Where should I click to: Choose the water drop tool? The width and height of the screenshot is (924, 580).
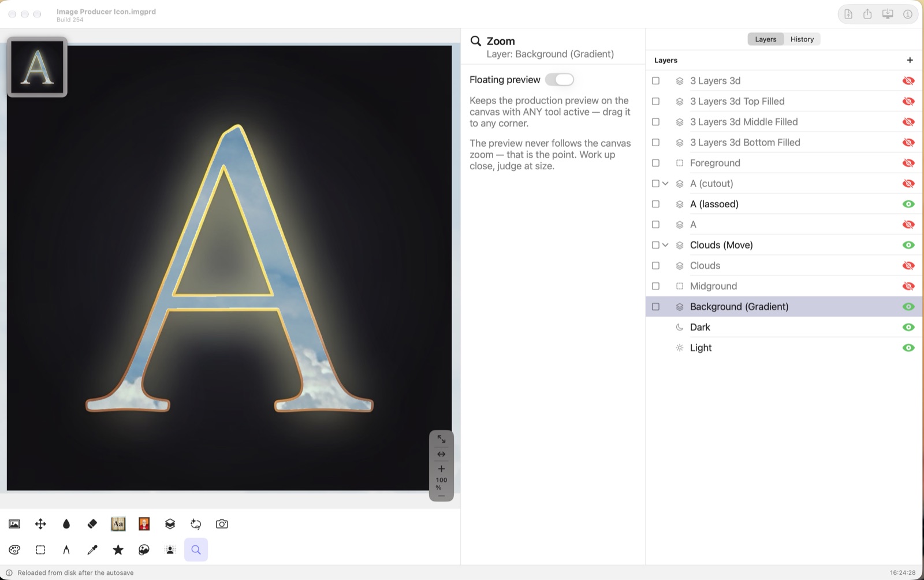pos(66,524)
